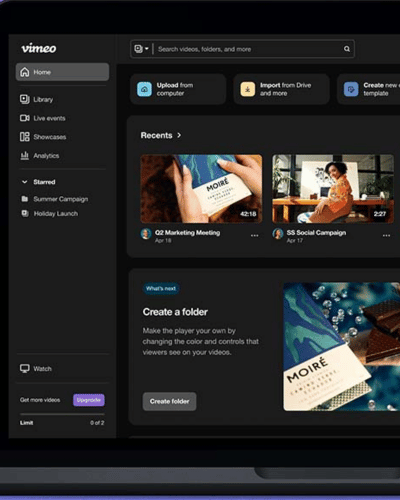Click the Vimeo logo

[x=39, y=48]
